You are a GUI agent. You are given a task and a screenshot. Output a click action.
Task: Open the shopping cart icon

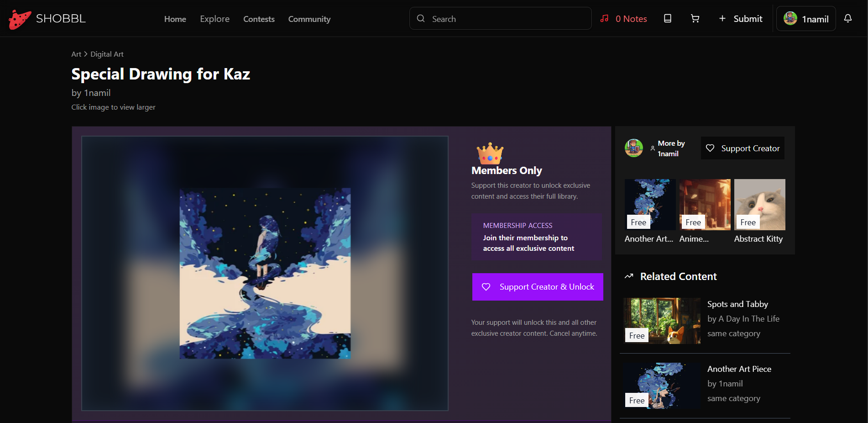tap(695, 18)
